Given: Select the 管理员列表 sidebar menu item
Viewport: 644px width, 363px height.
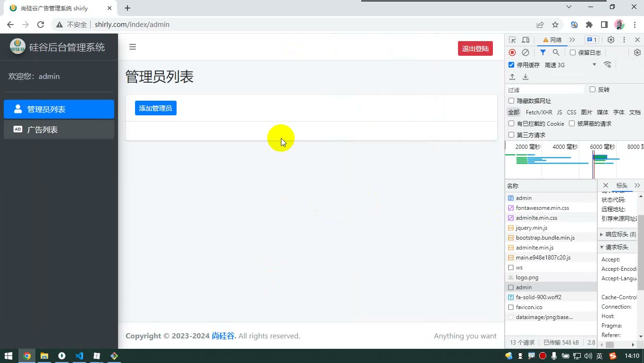Looking at the screenshot, I should pyautogui.click(x=59, y=109).
